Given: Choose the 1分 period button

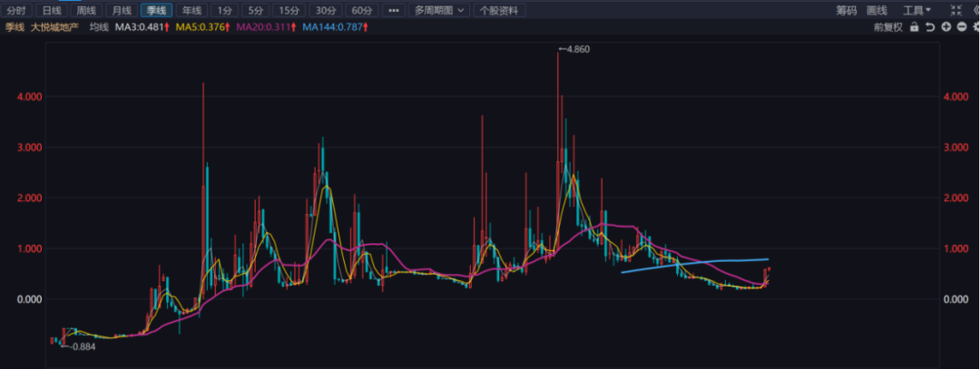Looking at the screenshot, I should 224,10.
